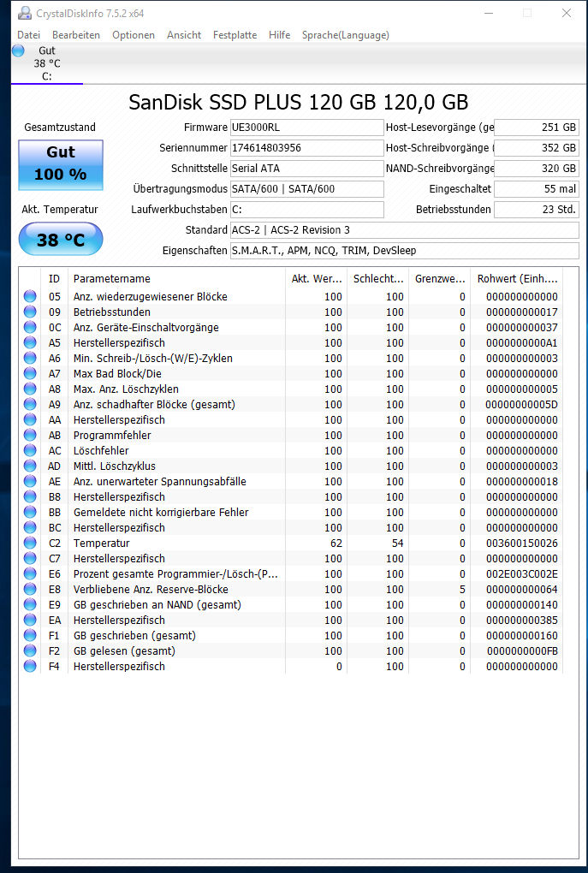Open the Bearbeiten menu

tap(76, 35)
